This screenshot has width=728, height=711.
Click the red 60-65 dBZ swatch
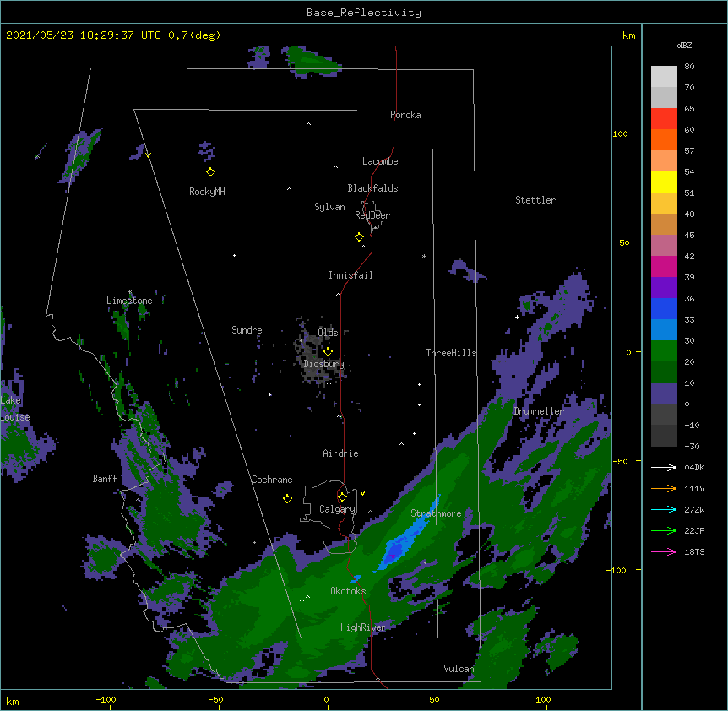tap(664, 119)
